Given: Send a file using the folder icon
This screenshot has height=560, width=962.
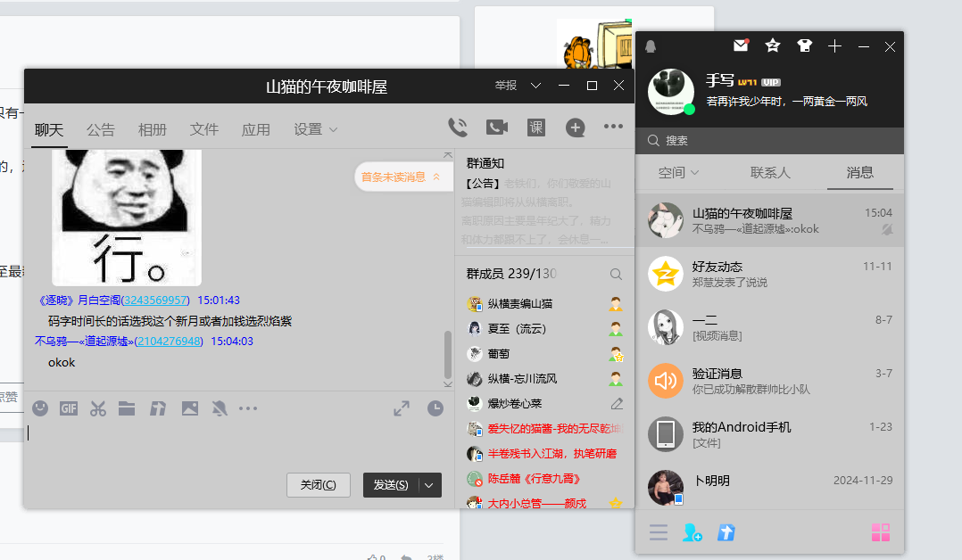Looking at the screenshot, I should coord(127,408).
